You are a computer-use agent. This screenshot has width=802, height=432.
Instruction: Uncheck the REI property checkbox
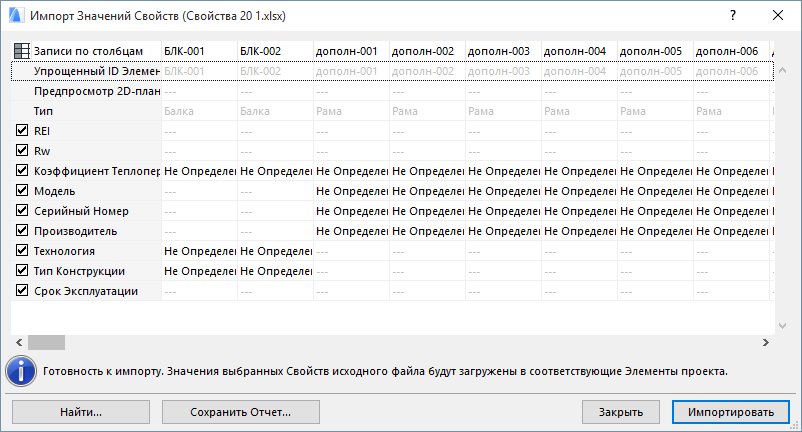pos(22,131)
